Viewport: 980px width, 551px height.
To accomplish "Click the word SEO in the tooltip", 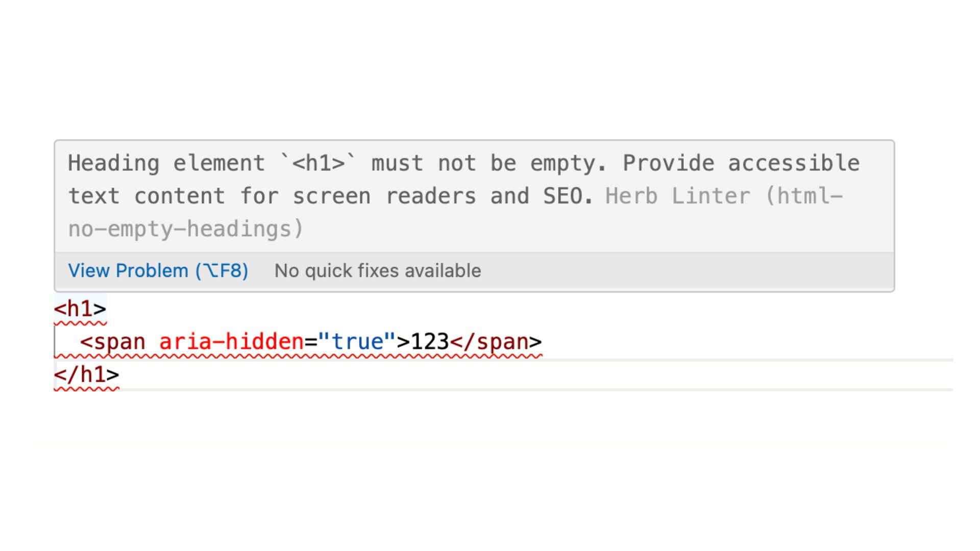I will pyautogui.click(x=563, y=196).
